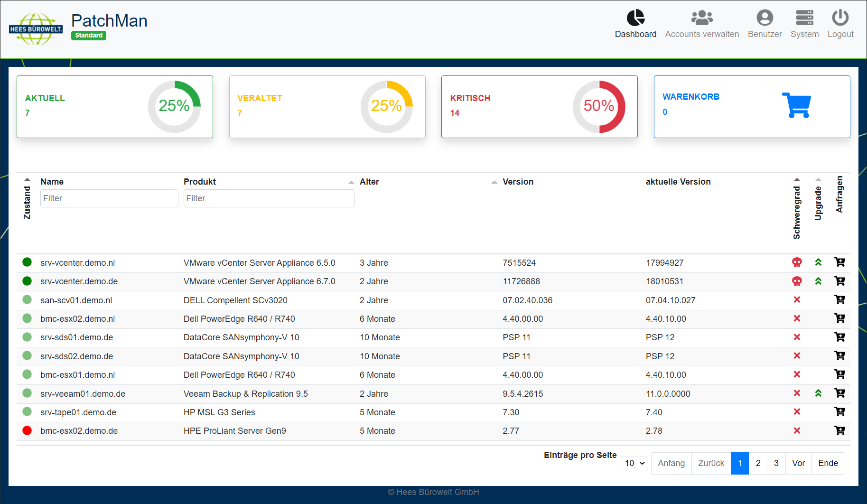Add bmc-esx01.demo.nl to cart
867x504 pixels.
[839, 374]
